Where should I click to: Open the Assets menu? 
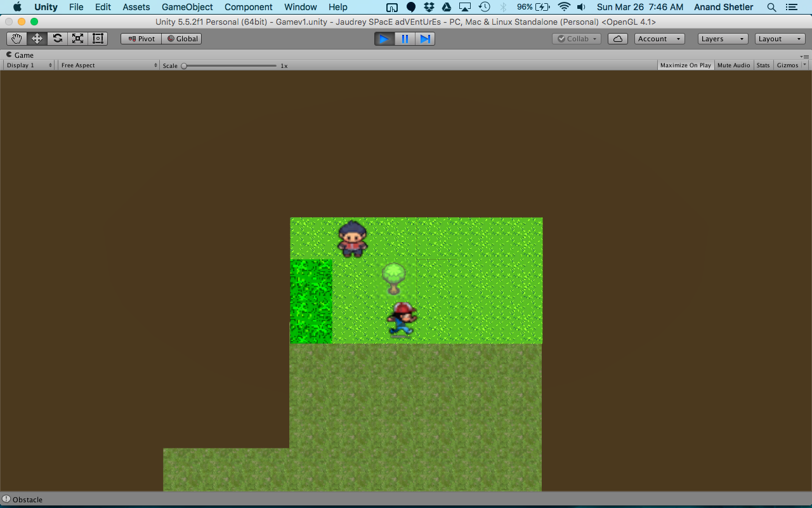136,7
